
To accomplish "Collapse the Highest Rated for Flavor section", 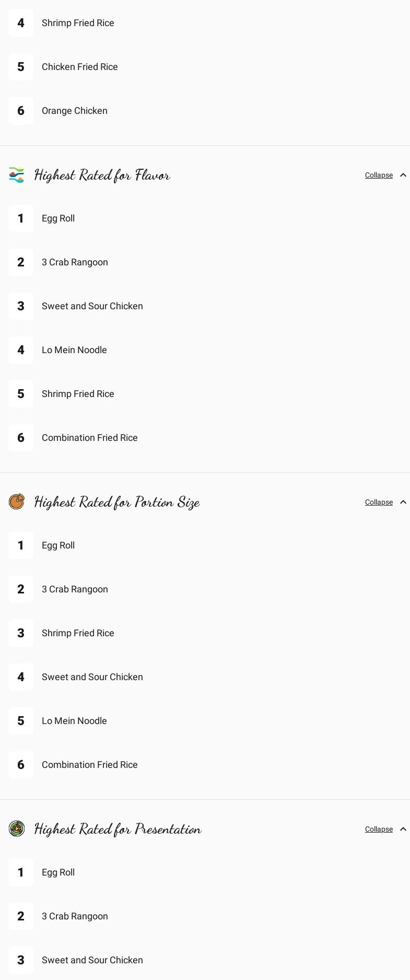I will pos(379,176).
